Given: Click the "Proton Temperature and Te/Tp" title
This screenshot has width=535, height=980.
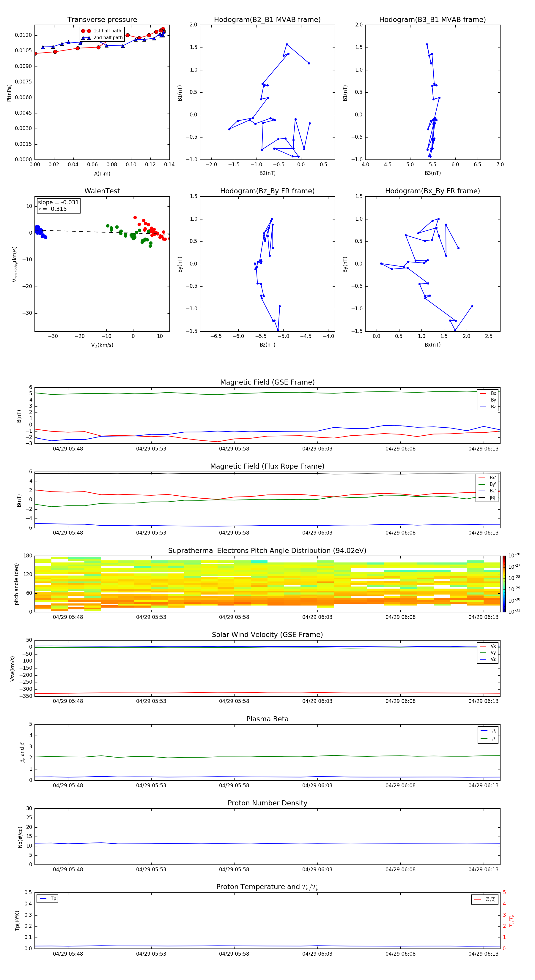Looking at the screenshot, I should [267, 887].
